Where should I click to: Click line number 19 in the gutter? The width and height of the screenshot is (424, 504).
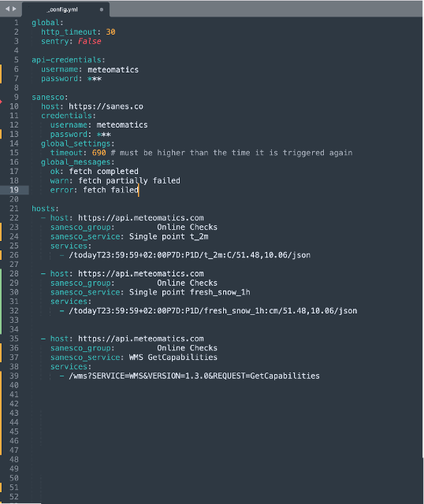[x=14, y=190]
